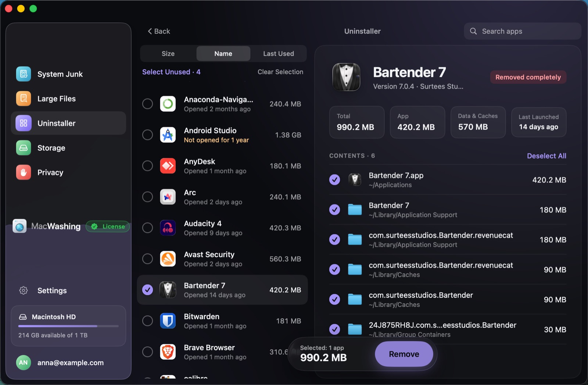Click the Total 990.2 MB card
This screenshot has width=588, height=385.
click(357, 122)
